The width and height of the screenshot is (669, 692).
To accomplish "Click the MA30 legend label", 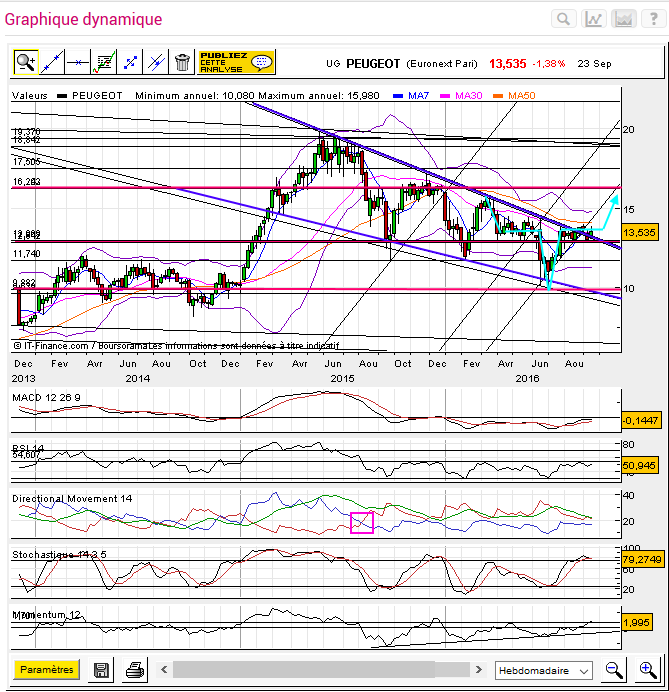I will (469, 95).
